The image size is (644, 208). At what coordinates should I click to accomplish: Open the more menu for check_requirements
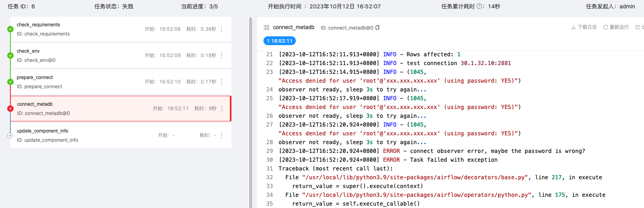(x=221, y=29)
